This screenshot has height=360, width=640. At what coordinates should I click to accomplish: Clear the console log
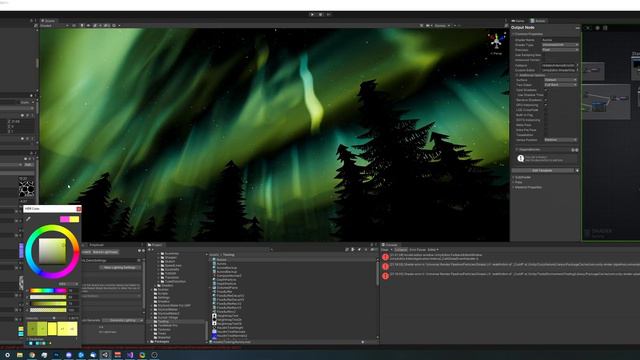[x=384, y=250]
